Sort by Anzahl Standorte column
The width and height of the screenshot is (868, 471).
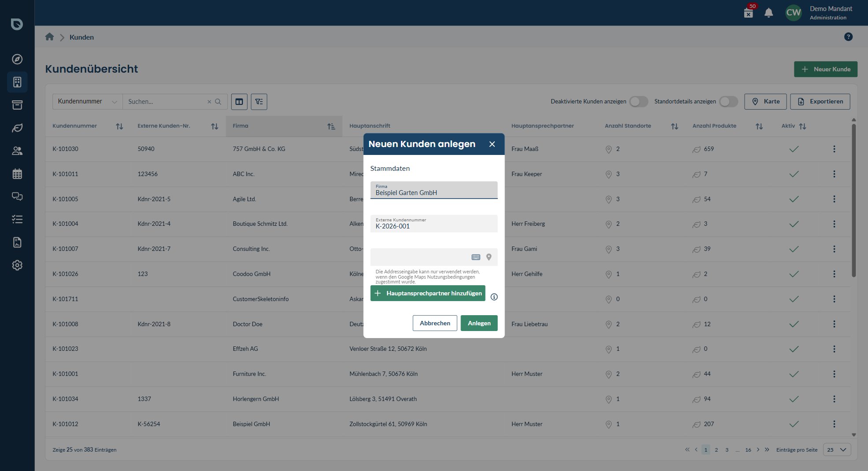[x=675, y=126]
